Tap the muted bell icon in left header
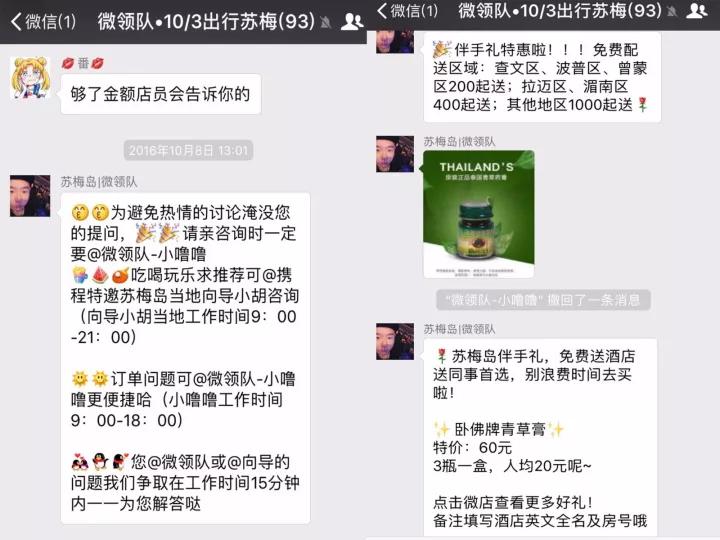Image resolution: width=720 pixels, height=540 pixels. [x=326, y=22]
